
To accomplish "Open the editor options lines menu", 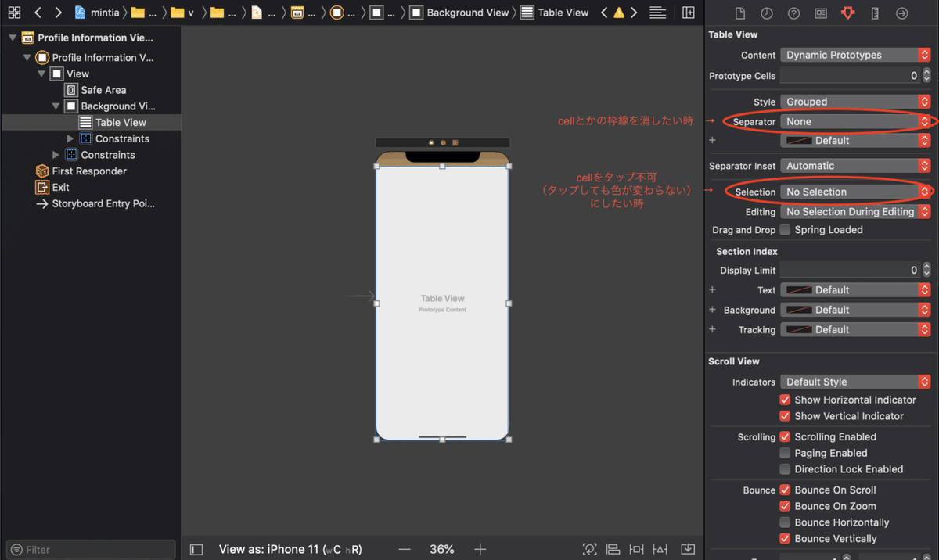I will [x=659, y=13].
